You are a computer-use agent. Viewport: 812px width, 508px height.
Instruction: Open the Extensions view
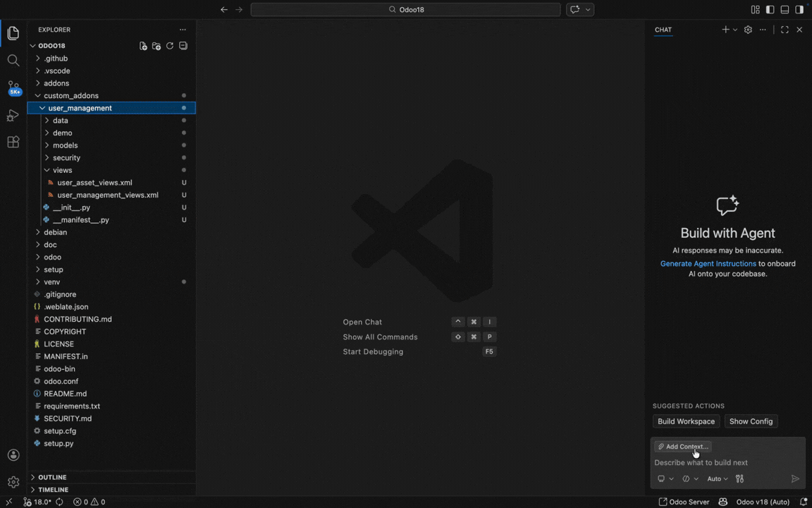point(13,142)
